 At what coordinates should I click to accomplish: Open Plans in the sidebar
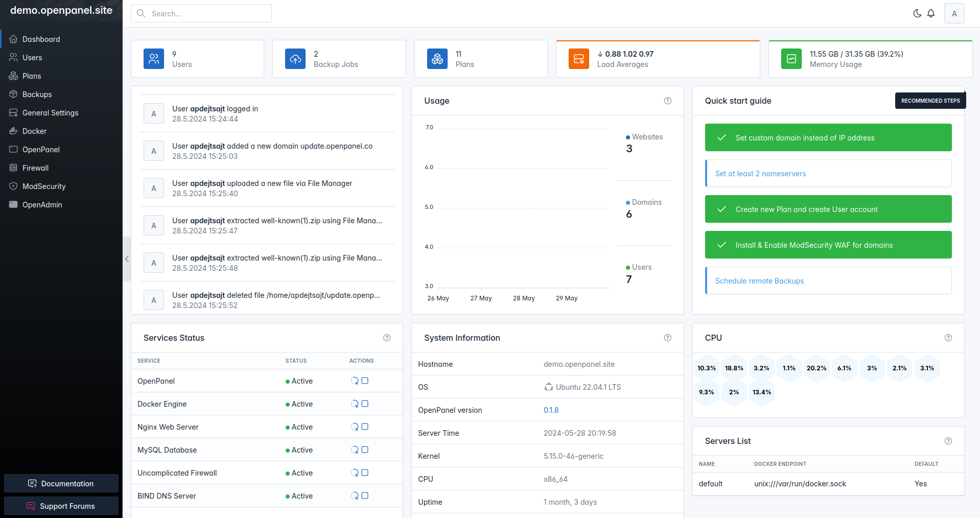coord(61,76)
